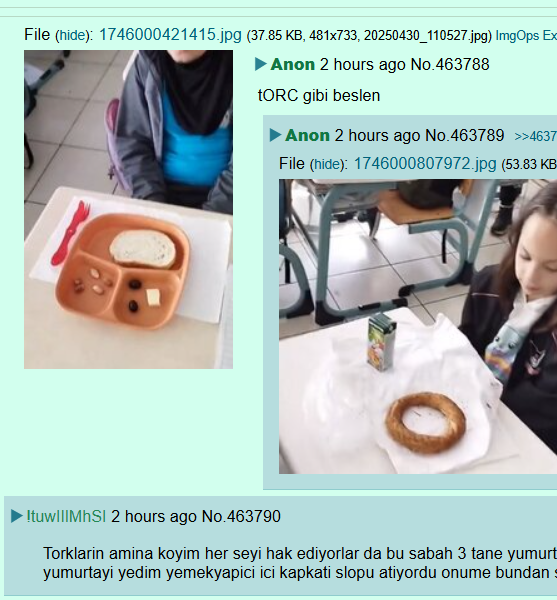
Task: Click post number No.463788
Action: point(450,64)
